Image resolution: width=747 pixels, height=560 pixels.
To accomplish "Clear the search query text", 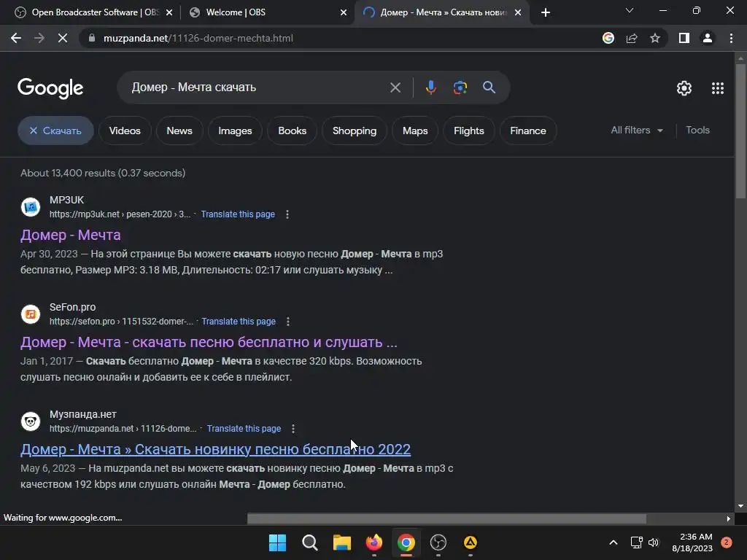I will click(x=395, y=87).
